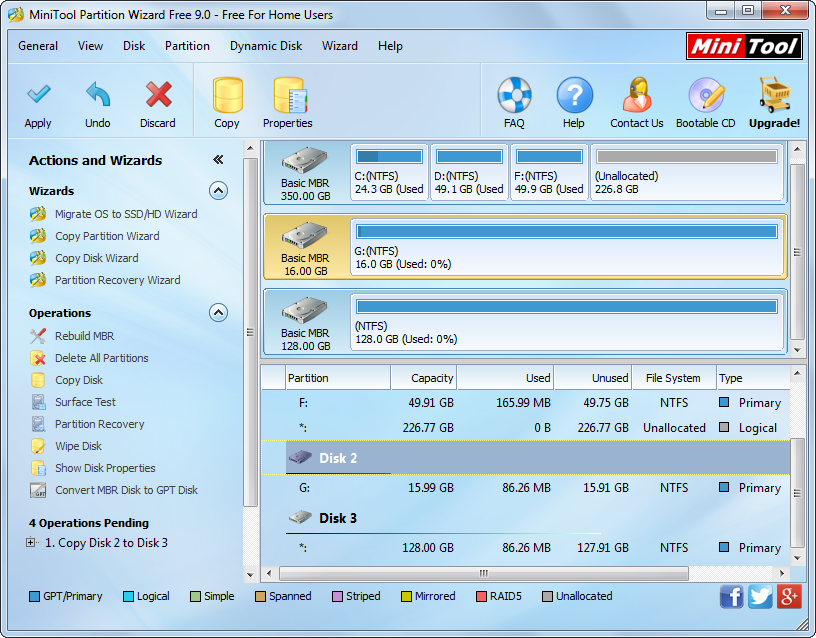816x638 pixels.
Task: Expand pending operation Copy Disk 2 to Disk 3
Action: [31, 543]
